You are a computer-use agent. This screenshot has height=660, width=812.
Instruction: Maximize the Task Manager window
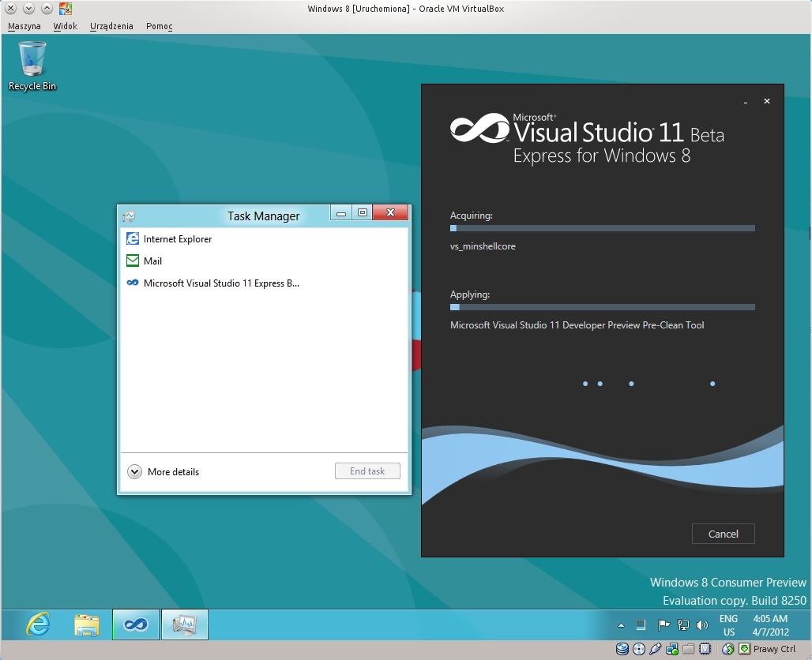363,212
